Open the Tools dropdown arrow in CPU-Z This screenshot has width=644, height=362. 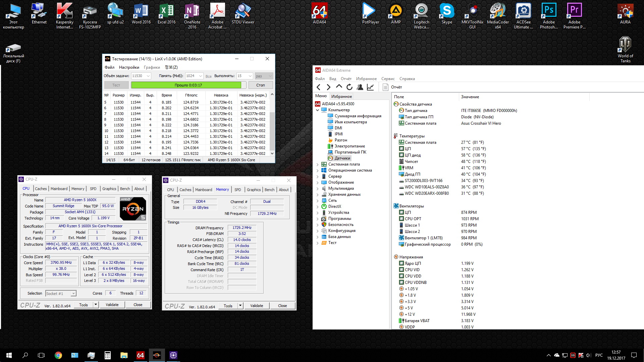pos(96,305)
